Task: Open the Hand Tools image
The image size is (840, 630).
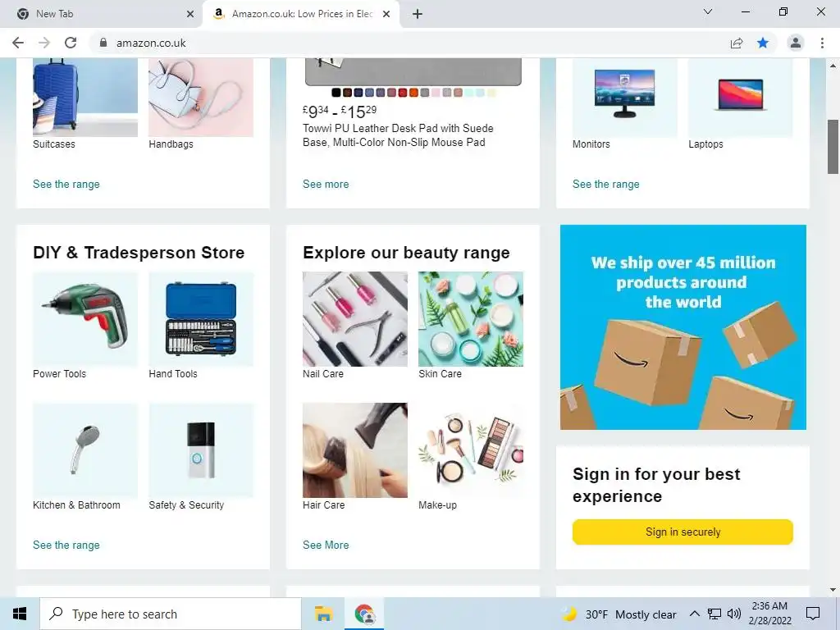Action: pos(201,319)
